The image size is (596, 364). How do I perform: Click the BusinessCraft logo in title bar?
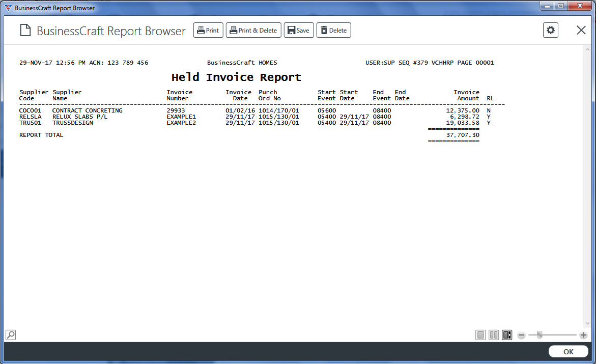pos(8,8)
